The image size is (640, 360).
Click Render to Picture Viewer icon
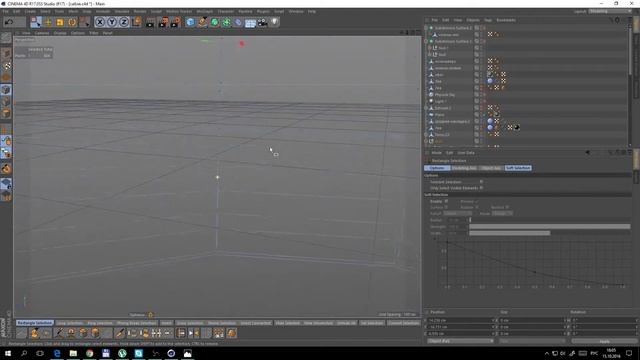click(163, 22)
